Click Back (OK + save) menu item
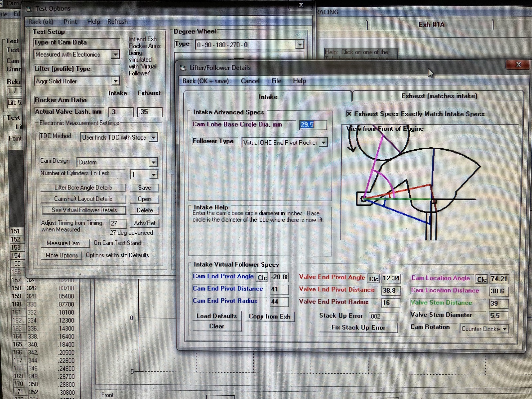532x399 pixels. tap(205, 81)
